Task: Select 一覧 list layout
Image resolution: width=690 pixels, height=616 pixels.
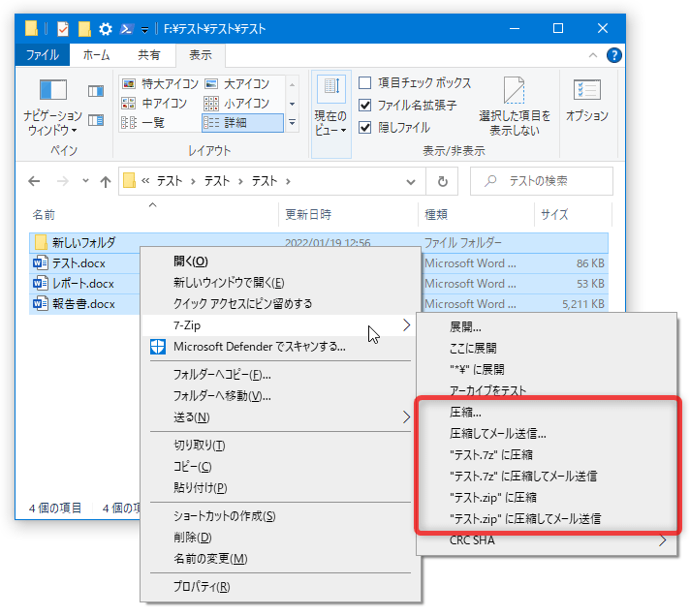Action: coord(143,123)
